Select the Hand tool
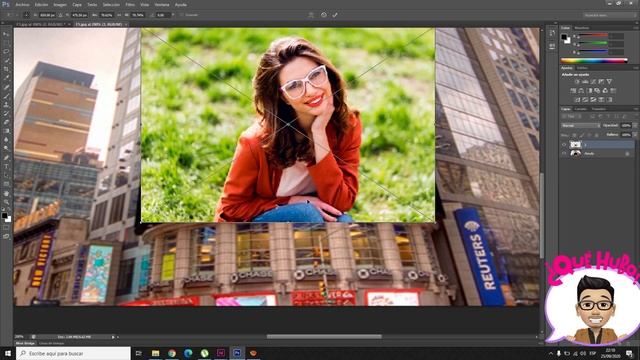This screenshot has height=360, width=640. coord(6,193)
